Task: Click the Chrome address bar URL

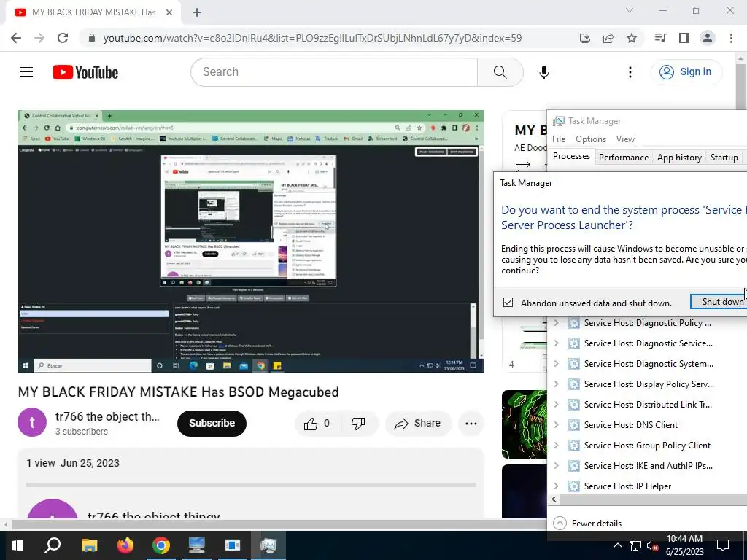Action: tap(312, 38)
